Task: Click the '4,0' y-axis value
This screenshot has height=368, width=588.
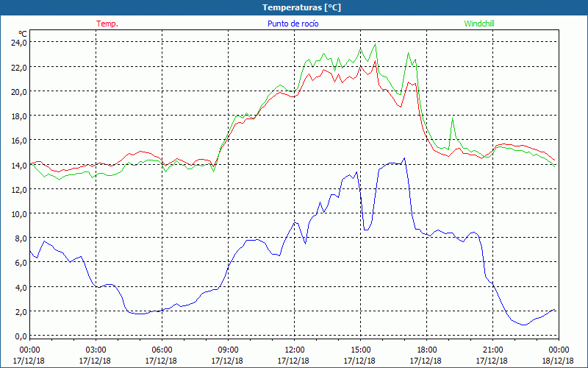Action: 21,287
